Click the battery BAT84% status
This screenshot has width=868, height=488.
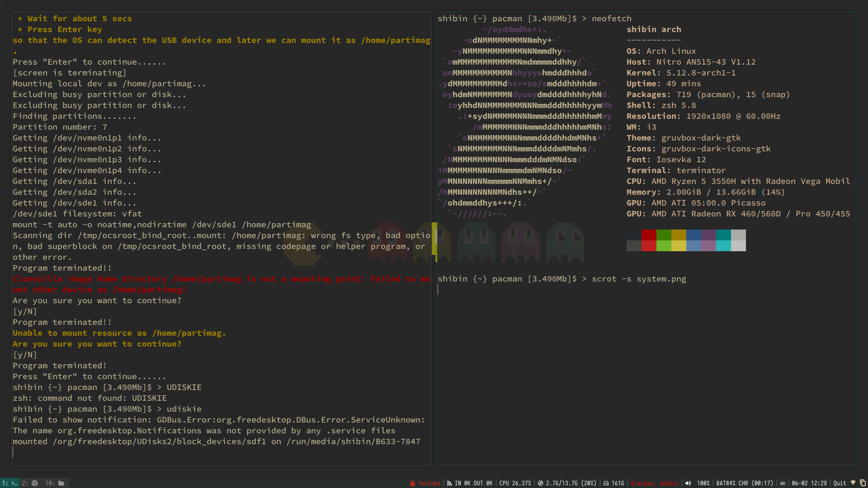click(744, 483)
